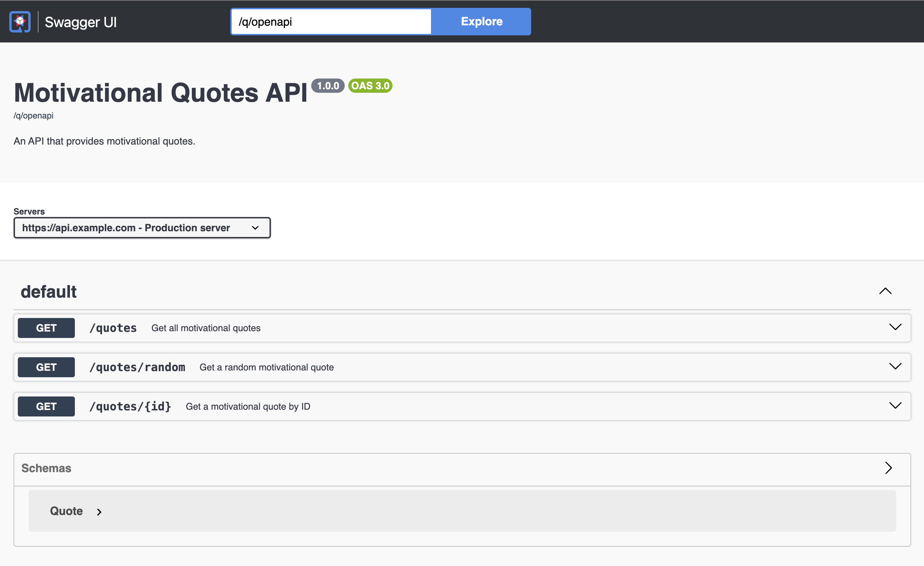Open the Servers selection dropdown

142,227
